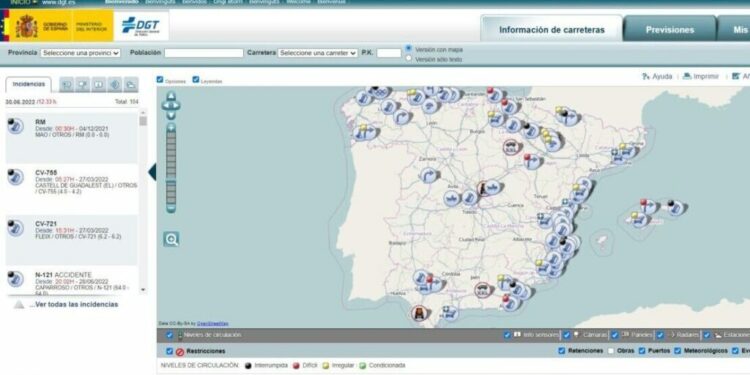Click the Gobierno de España emblem
The image size is (750, 375).
(x=27, y=25)
